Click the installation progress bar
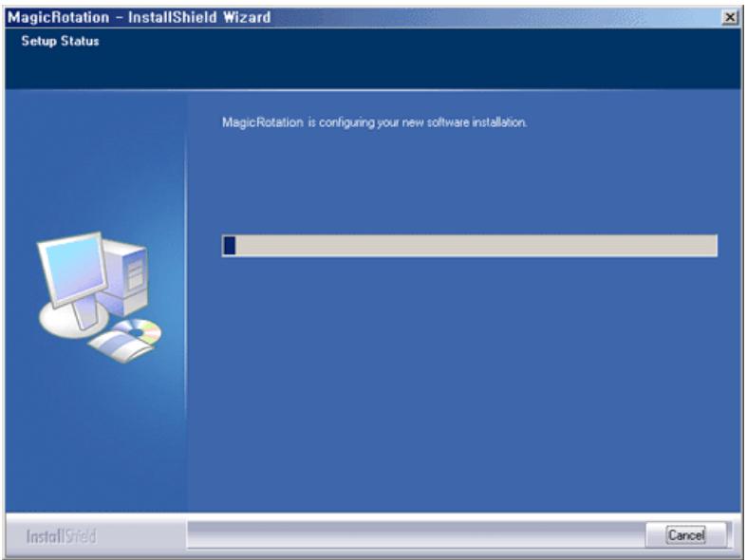Image resolution: width=747 pixels, height=560 pixels. tap(469, 246)
